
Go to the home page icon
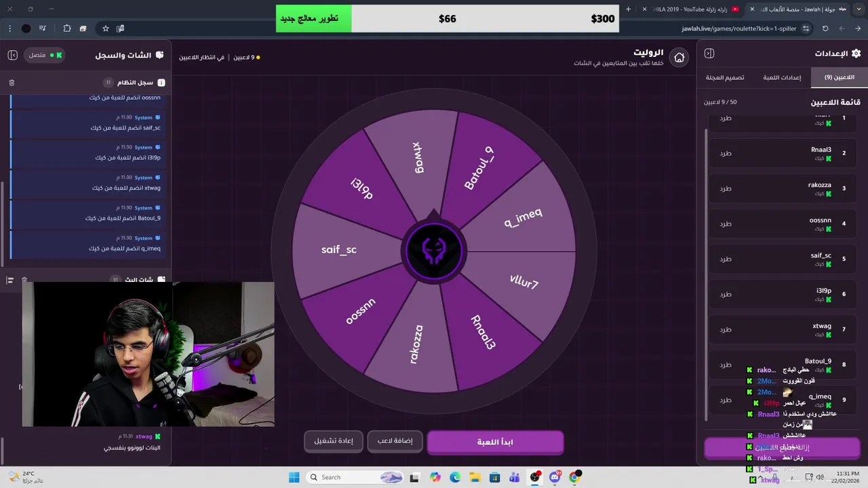click(679, 58)
